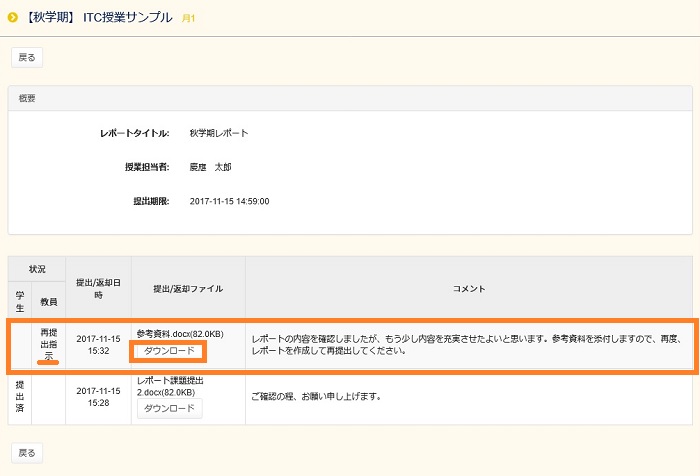Click the deadline value 2017-11-15 14:59:00
This screenshot has width=700, height=476.
point(229,201)
